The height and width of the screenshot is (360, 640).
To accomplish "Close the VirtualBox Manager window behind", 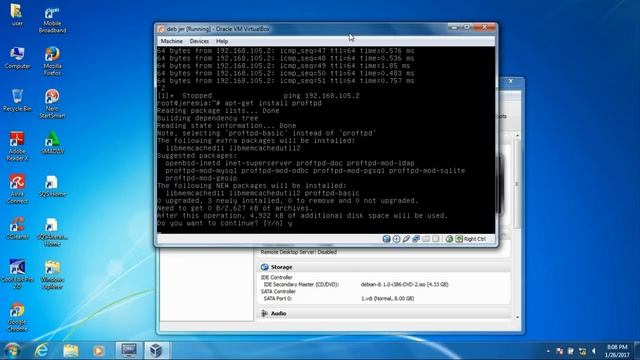I will tap(511, 81).
